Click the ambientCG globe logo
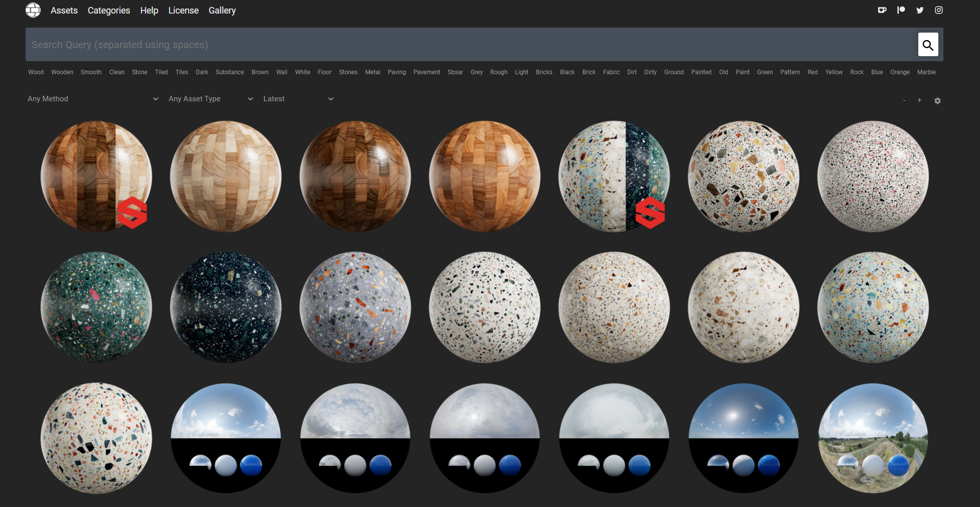The height and width of the screenshot is (507, 980). click(33, 10)
